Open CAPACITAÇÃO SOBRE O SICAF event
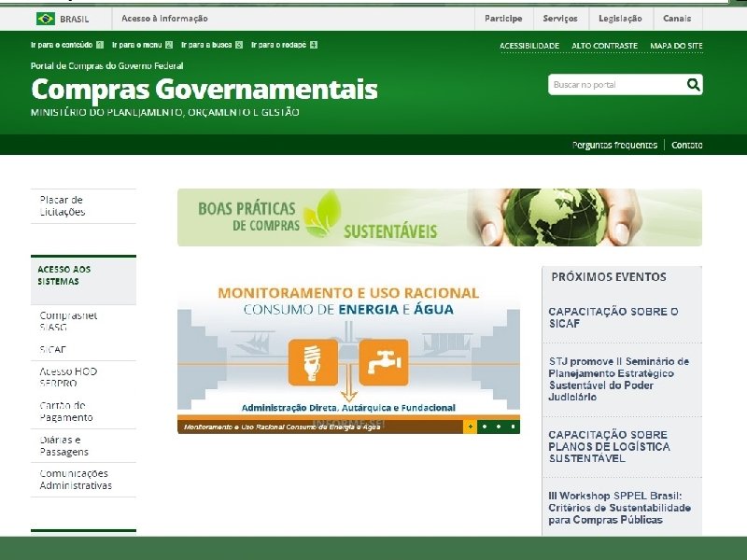 click(613, 317)
